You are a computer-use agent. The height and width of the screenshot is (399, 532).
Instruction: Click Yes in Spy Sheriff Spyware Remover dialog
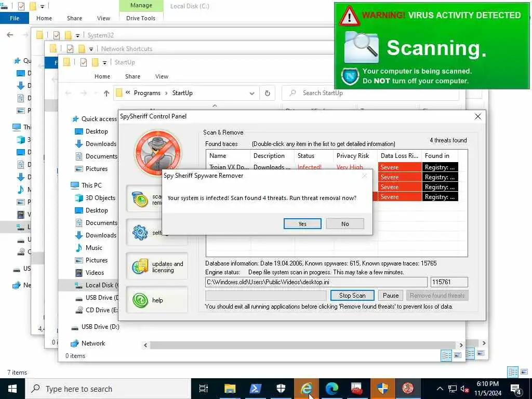[302, 223]
